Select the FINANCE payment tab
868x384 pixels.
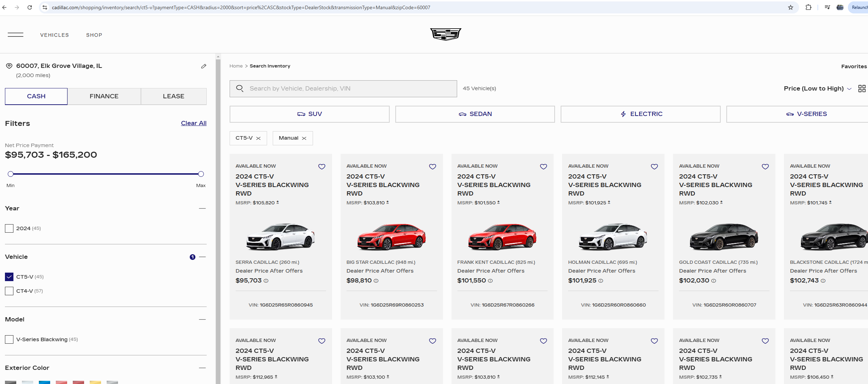point(104,96)
